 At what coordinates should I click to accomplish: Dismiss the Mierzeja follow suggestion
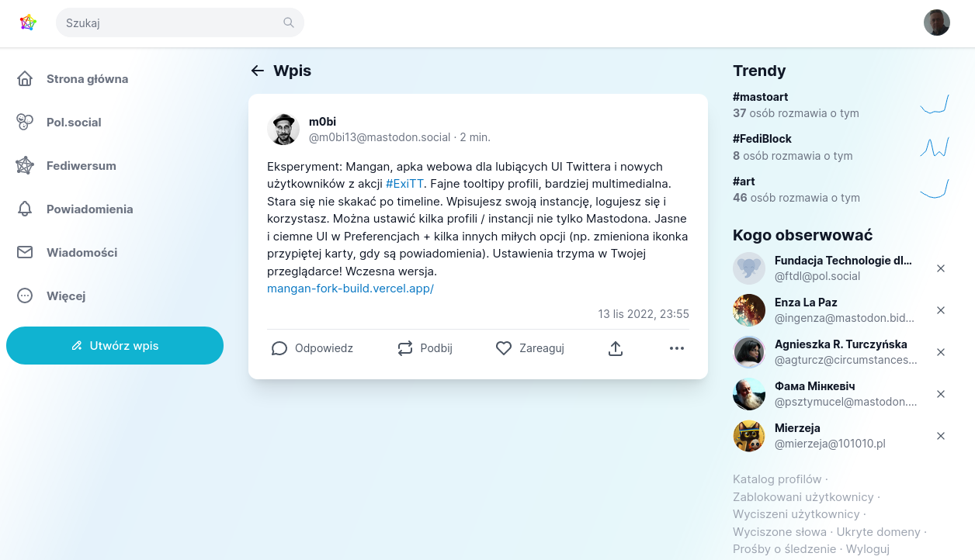point(941,436)
